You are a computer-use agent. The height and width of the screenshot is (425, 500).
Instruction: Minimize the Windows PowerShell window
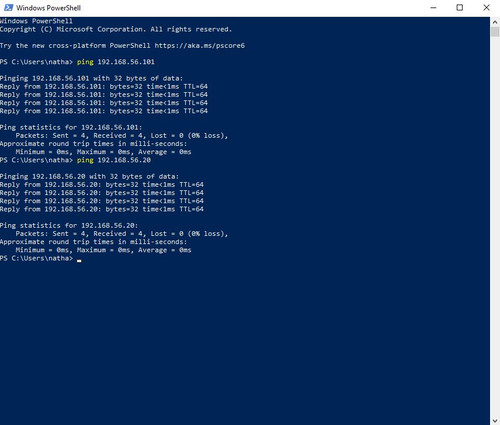tap(433, 7)
